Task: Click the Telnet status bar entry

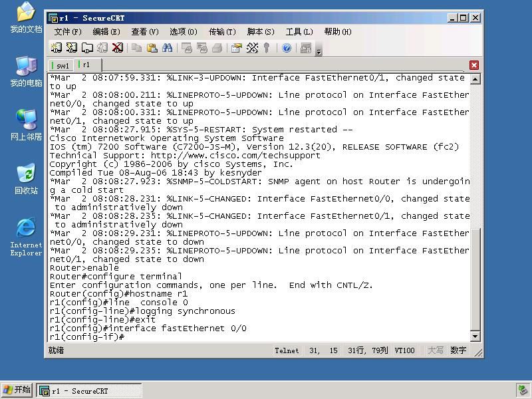Action: [x=287, y=350]
